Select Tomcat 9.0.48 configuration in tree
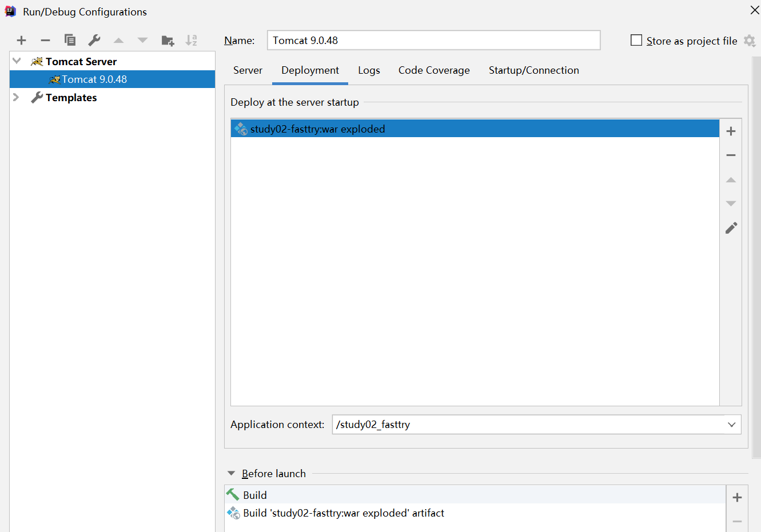The height and width of the screenshot is (532, 761). [113, 79]
